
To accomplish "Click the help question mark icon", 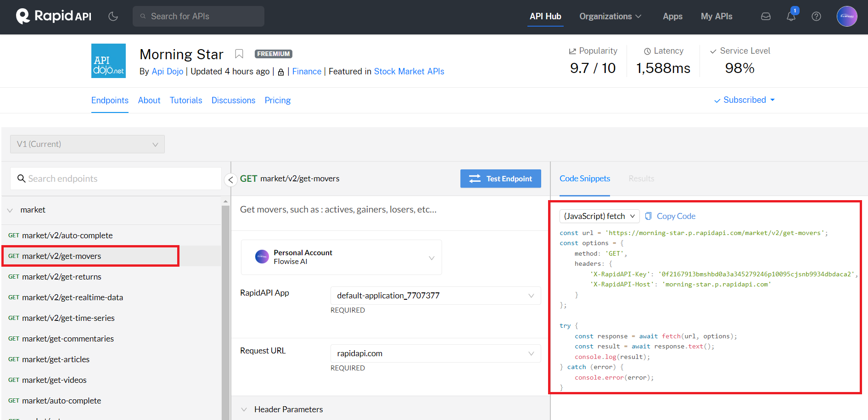I will [816, 17].
